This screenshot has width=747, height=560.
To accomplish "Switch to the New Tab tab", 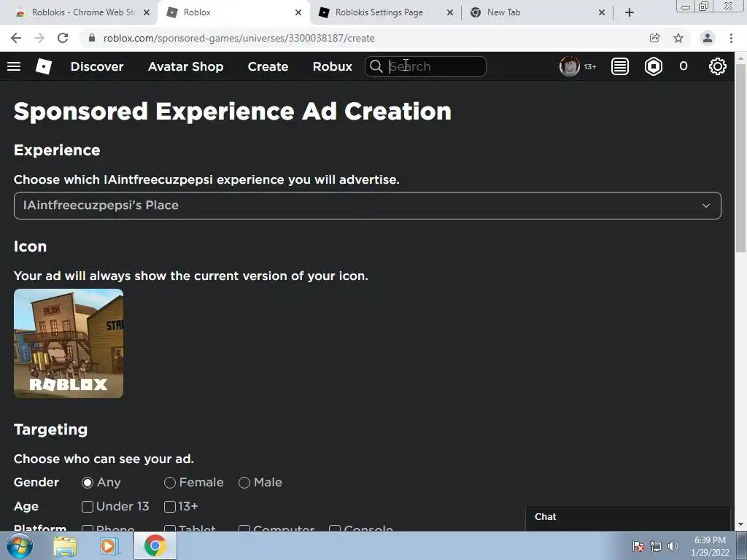I will point(537,12).
